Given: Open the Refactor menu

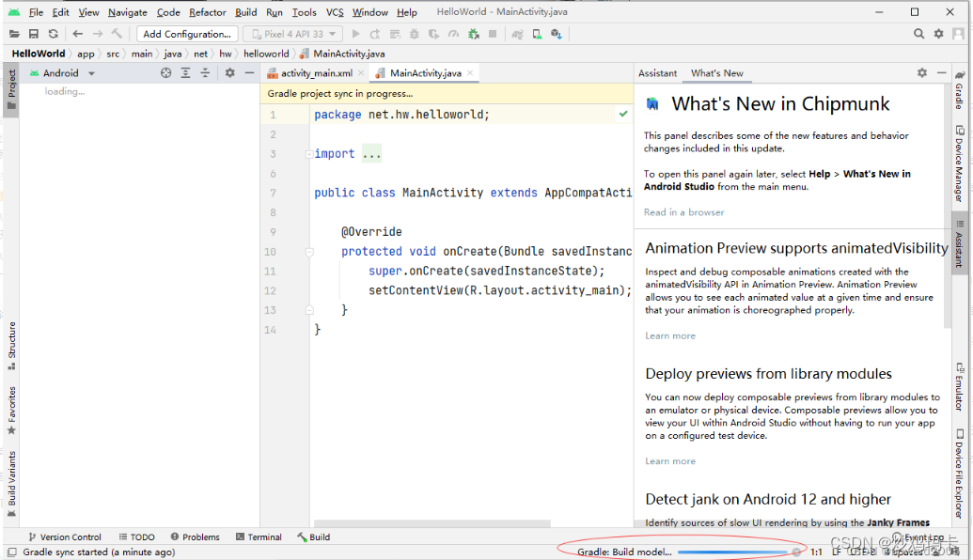Looking at the screenshot, I should pos(207,12).
